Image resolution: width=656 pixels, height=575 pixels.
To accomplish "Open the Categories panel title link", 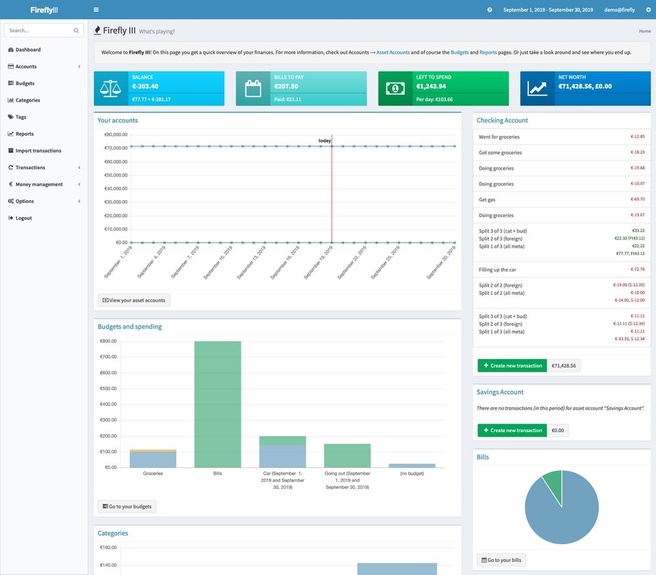I will pos(113,533).
